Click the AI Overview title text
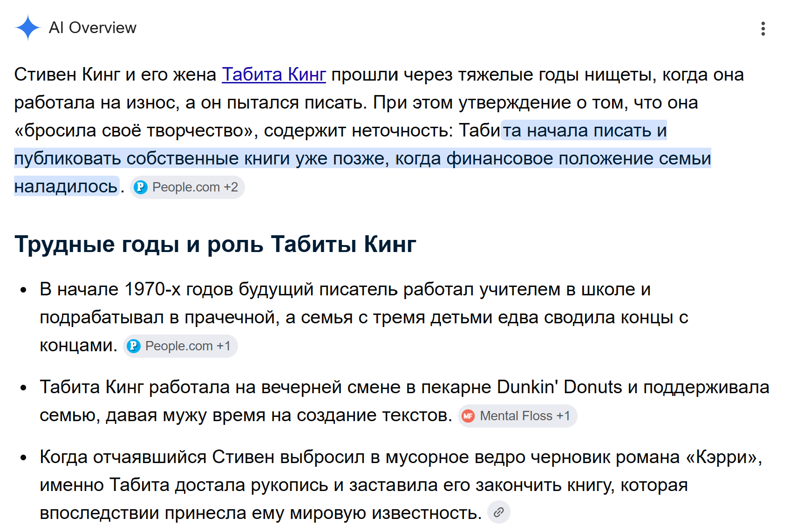 [x=93, y=28]
